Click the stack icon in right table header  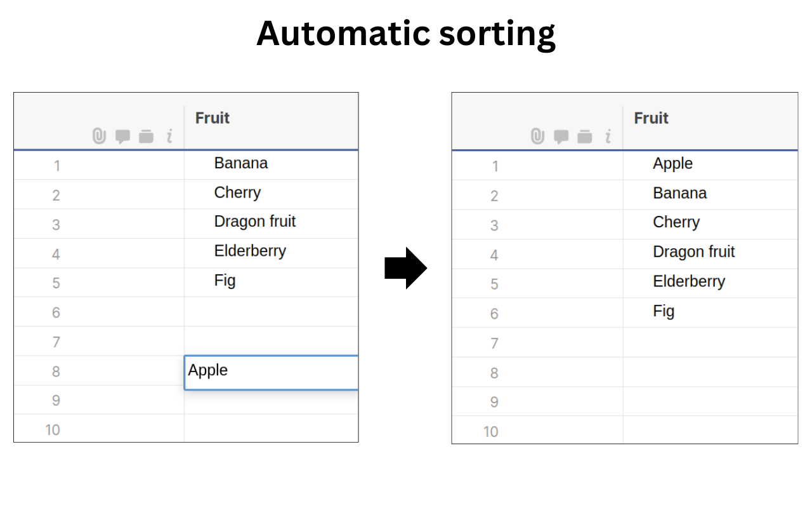585,136
